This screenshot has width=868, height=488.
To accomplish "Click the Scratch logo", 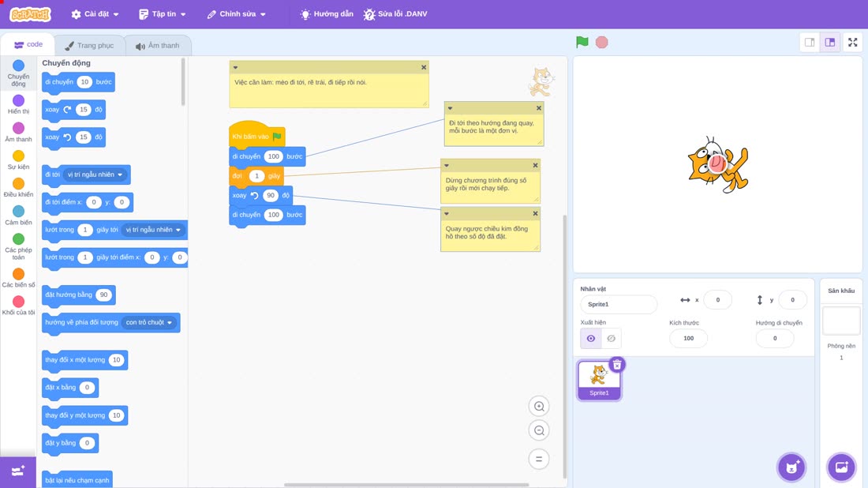I will (x=31, y=14).
